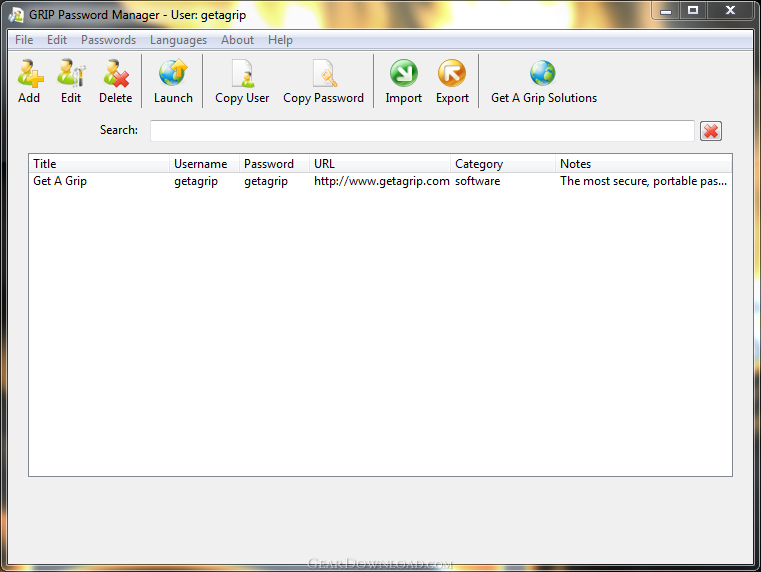This screenshot has width=761, height=572.
Task: Click the Add password entry icon
Action: [30, 73]
